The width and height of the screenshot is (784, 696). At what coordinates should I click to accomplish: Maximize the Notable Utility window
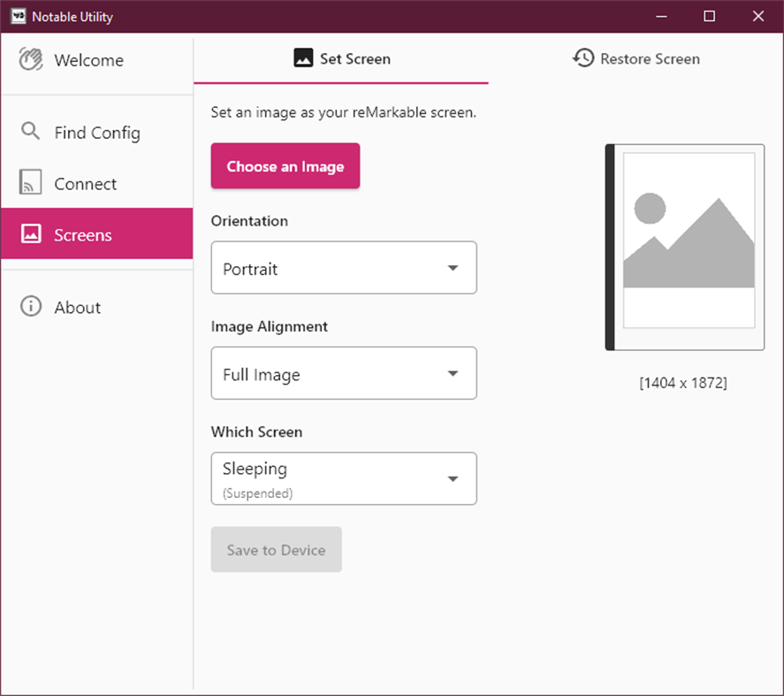point(709,16)
